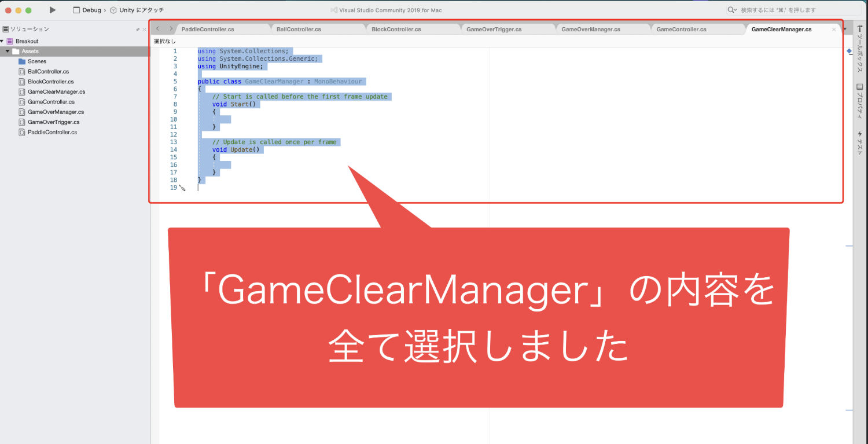The image size is (868, 444).
Task: Click the GameOverTrigger.cs file icon
Action: 22,122
